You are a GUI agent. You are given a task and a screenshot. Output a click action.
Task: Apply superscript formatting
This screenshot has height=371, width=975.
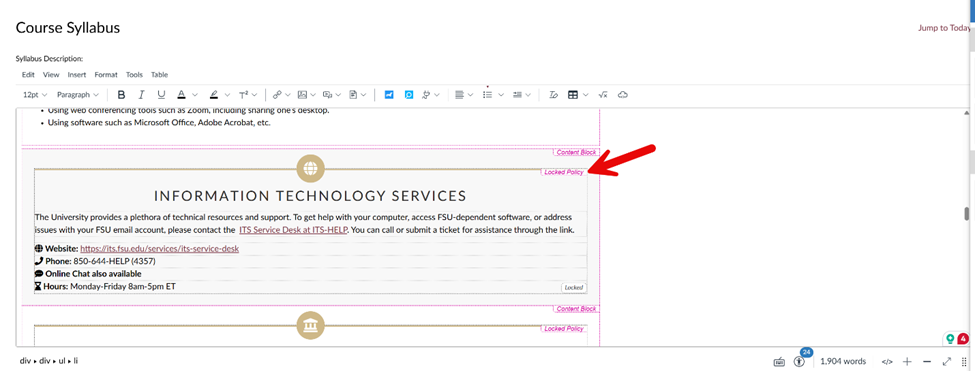(x=244, y=95)
